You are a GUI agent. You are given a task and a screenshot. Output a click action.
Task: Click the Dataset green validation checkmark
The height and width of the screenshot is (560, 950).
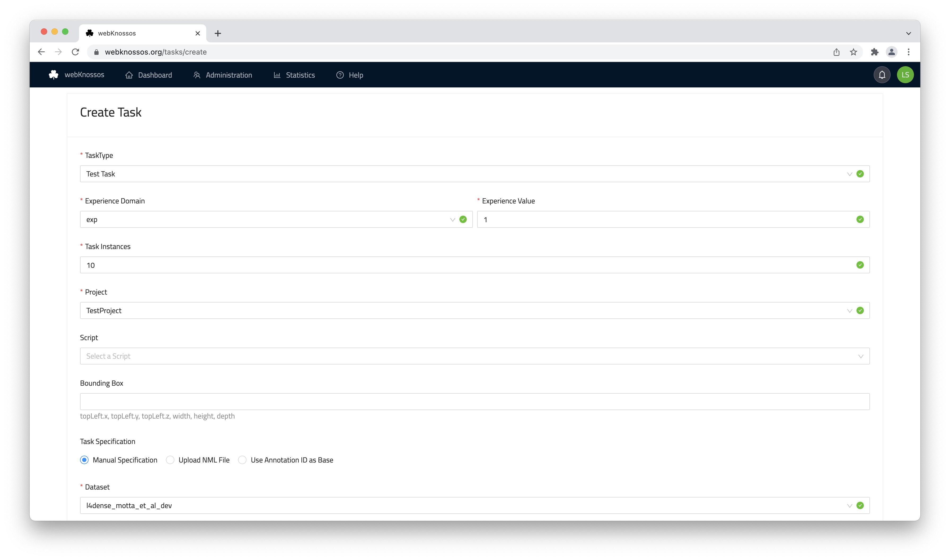click(860, 506)
